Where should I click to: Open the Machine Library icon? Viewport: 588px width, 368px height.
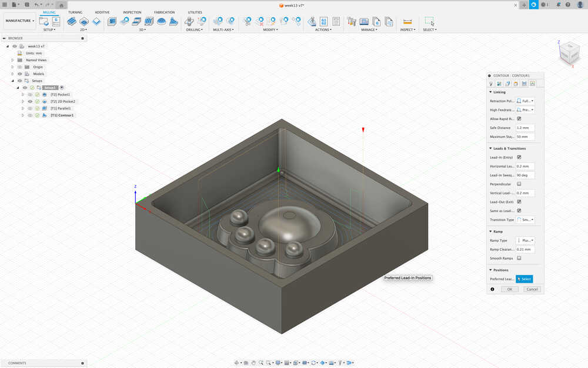click(364, 21)
